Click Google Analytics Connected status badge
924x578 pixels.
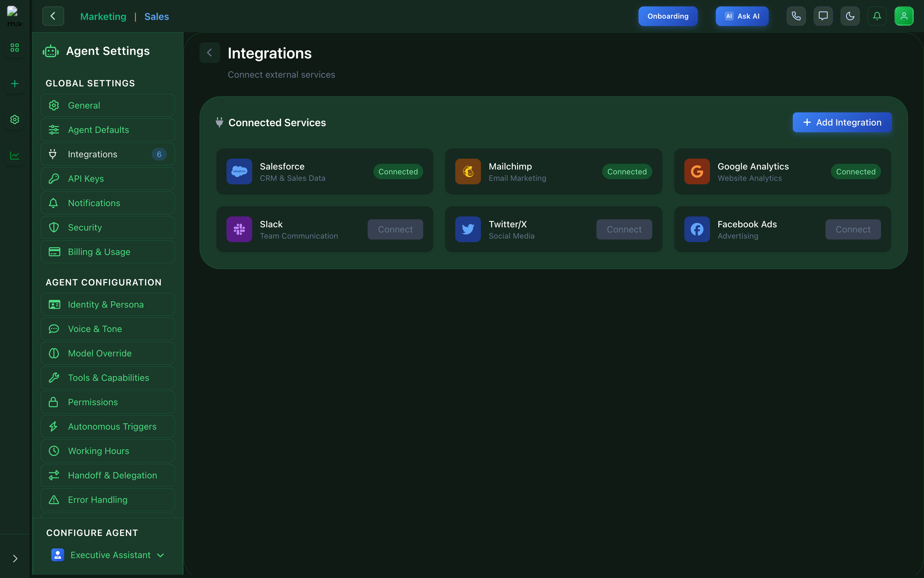856,172
